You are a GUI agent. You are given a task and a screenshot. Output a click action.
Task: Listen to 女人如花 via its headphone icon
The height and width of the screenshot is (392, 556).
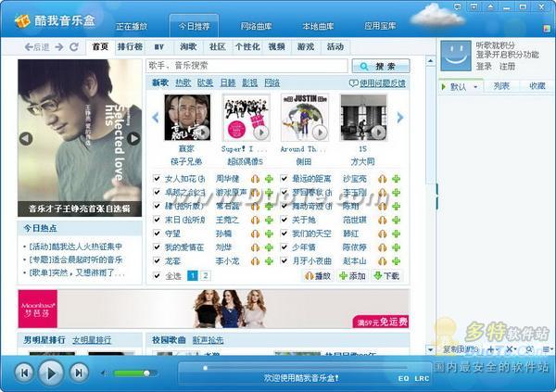click(x=255, y=179)
